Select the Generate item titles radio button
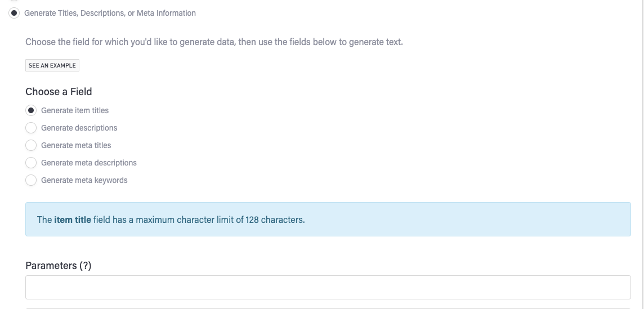 point(32,110)
